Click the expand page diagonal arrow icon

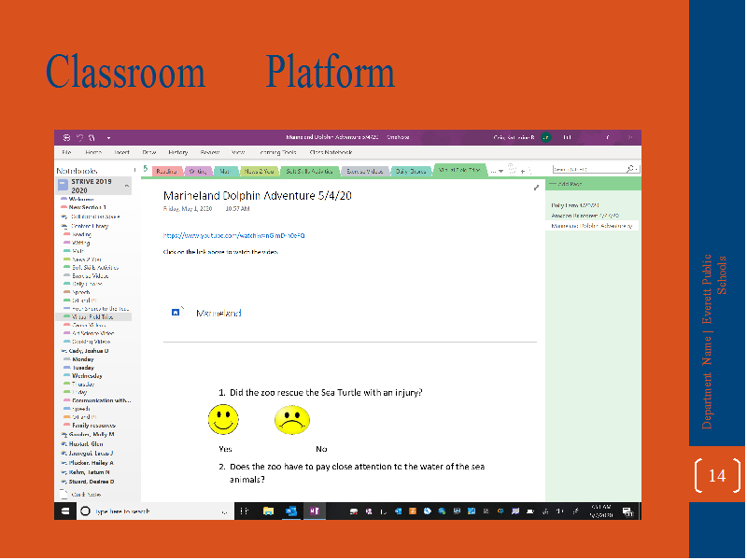click(536, 188)
